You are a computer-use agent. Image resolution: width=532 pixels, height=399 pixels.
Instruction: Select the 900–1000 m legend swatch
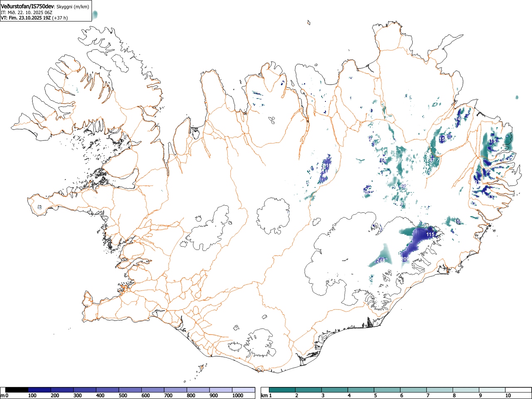coord(221,390)
